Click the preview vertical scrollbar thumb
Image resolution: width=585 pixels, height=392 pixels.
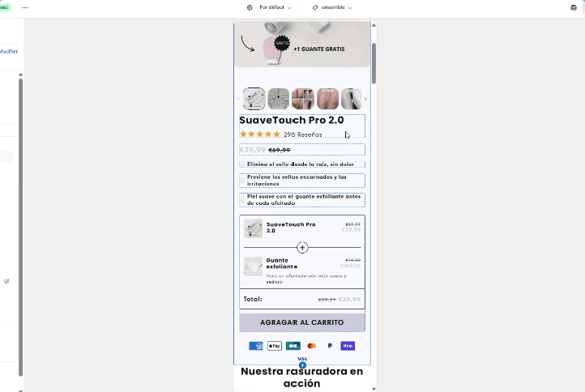coord(374,63)
